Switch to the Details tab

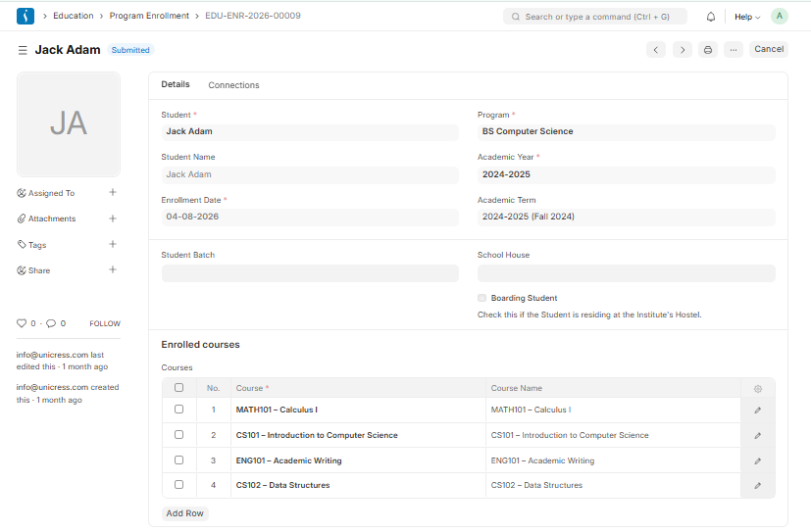pos(176,84)
